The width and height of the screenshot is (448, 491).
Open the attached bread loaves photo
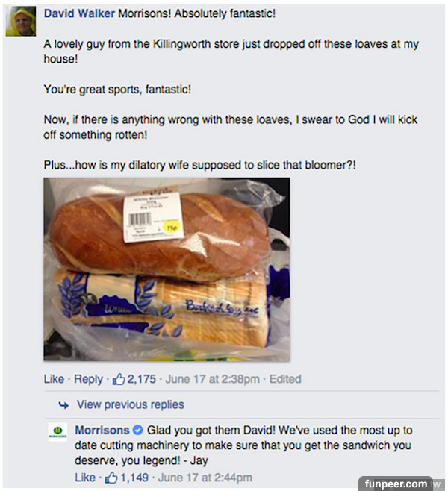[x=166, y=269]
